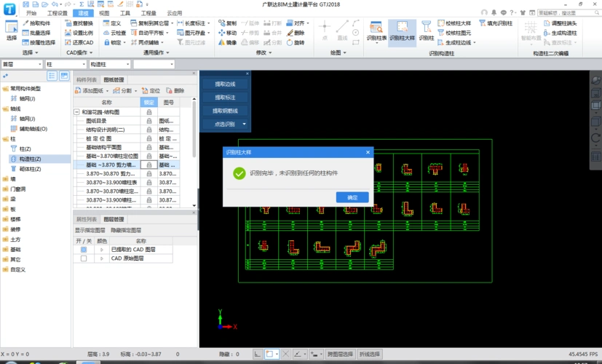The image size is (602, 364).
Task: Click the 校核柱大样 ribbon tool
Action: [454, 23]
